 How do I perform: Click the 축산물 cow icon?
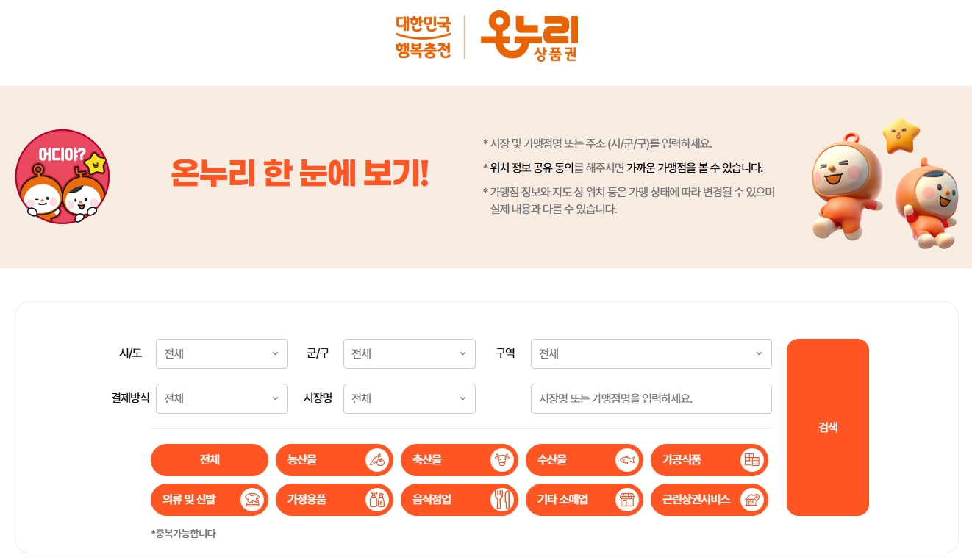501,460
